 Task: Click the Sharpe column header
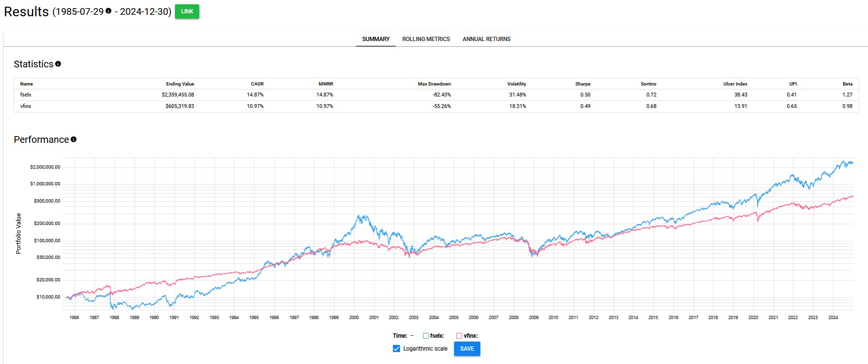[583, 84]
